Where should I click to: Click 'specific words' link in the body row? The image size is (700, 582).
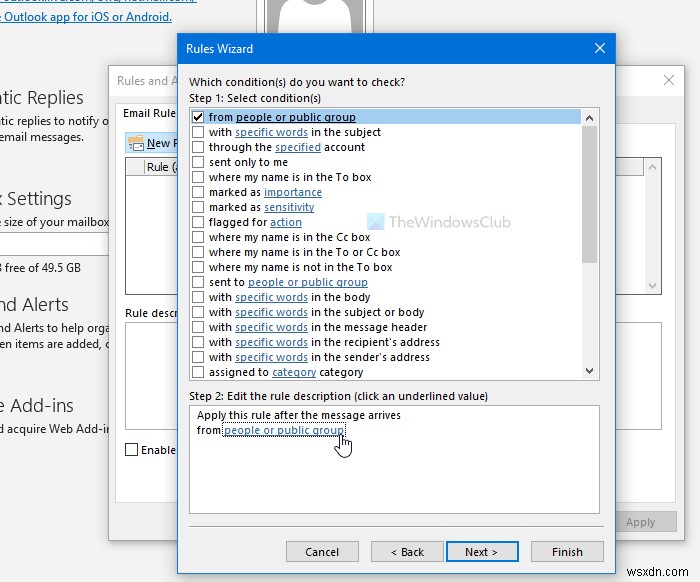point(271,297)
